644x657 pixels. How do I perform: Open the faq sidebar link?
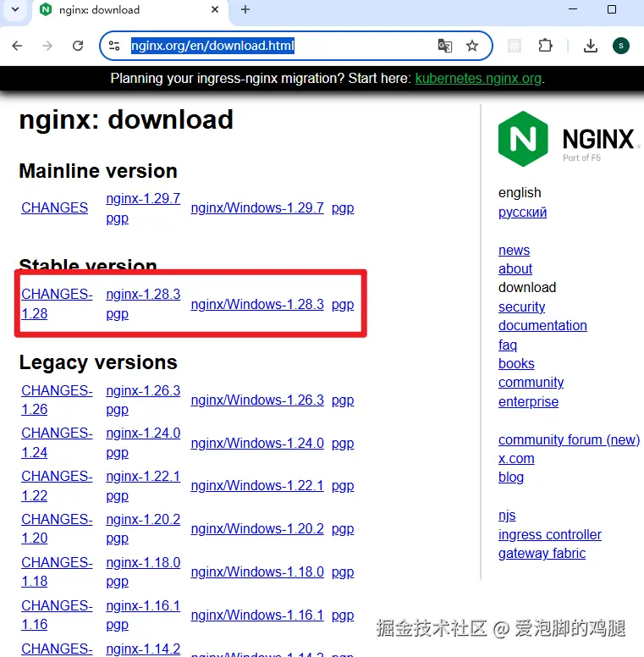508,345
